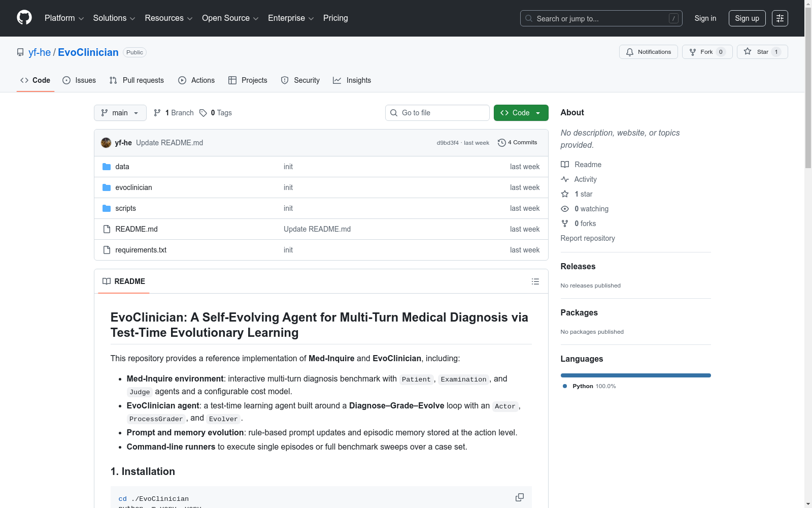
Task: Click the Sign up button
Action: coord(747,18)
